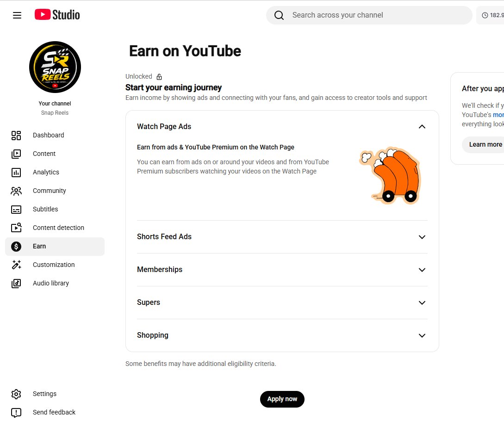This screenshot has width=504, height=421.
Task: Open Content in the sidebar
Action: tap(55, 154)
